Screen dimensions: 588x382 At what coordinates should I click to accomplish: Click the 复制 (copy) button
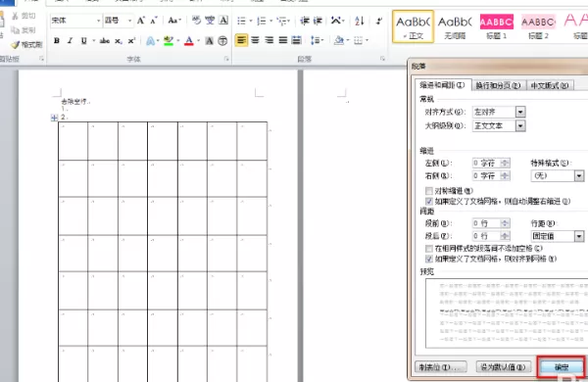[24, 30]
